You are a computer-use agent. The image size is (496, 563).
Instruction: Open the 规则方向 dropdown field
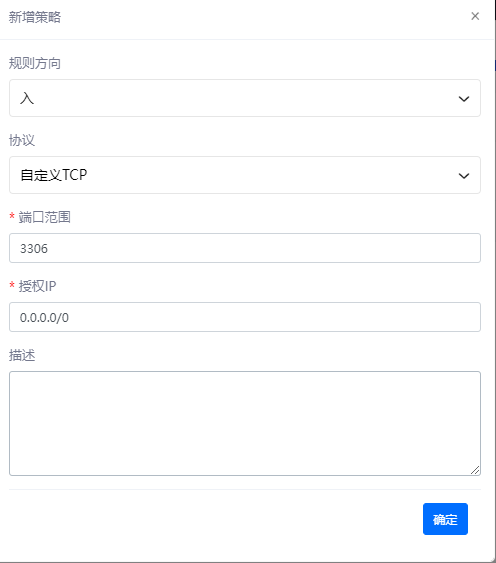tap(245, 98)
